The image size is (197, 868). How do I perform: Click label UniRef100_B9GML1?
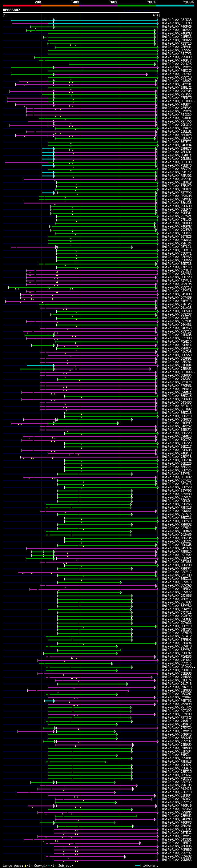coord(176,393)
